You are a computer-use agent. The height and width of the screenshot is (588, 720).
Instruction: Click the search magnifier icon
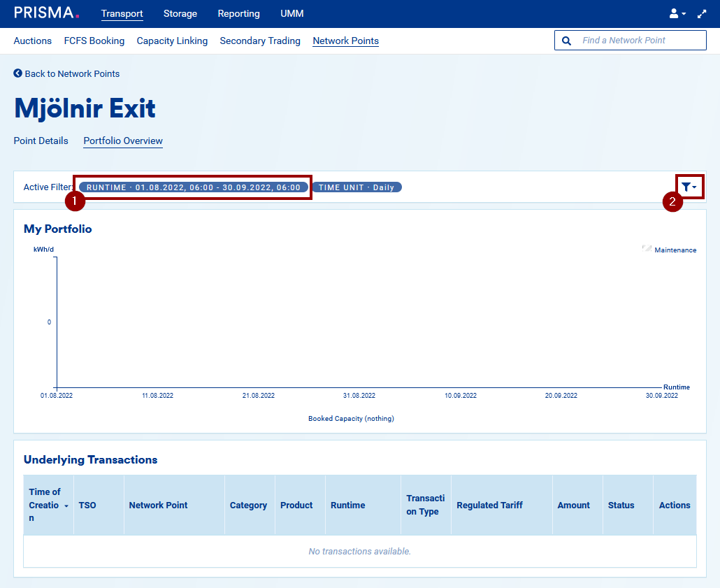click(x=567, y=41)
